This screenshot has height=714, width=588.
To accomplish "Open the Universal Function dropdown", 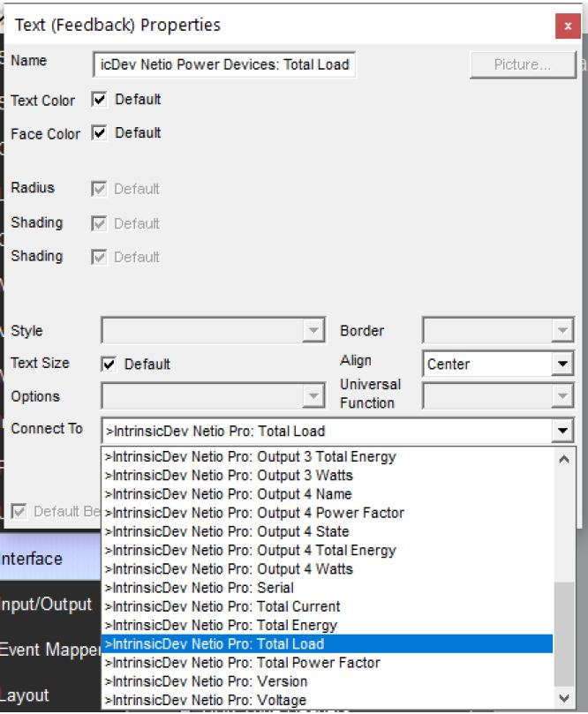I will click(x=562, y=395).
